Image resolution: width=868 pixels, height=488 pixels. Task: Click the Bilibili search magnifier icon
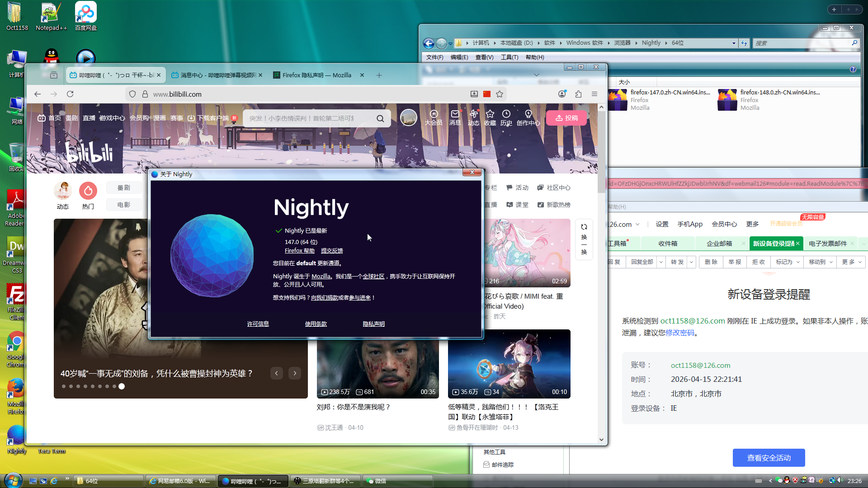(x=380, y=118)
